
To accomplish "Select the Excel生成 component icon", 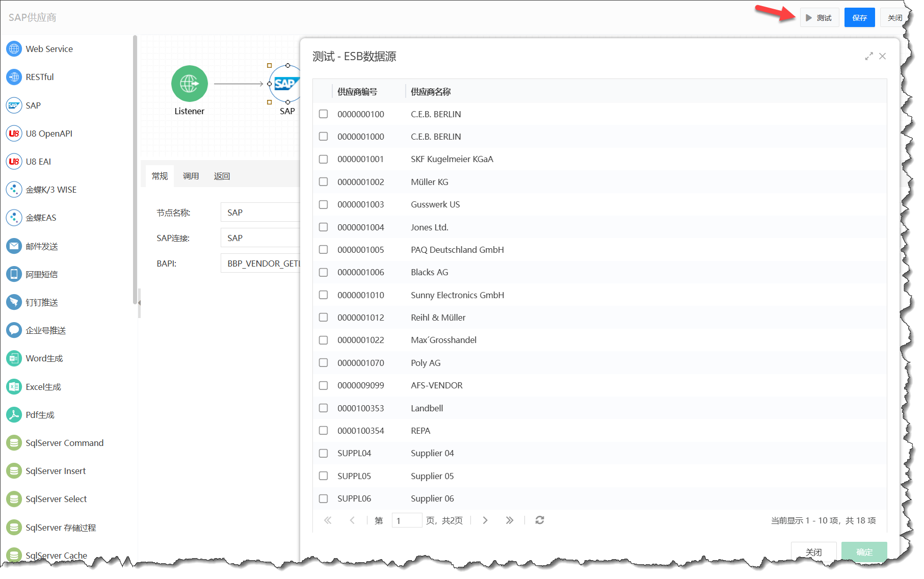I will 14,387.
